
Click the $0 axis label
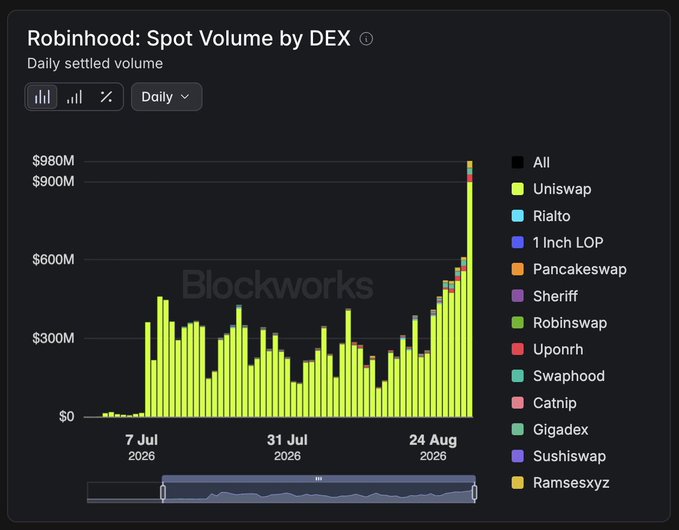point(67,417)
